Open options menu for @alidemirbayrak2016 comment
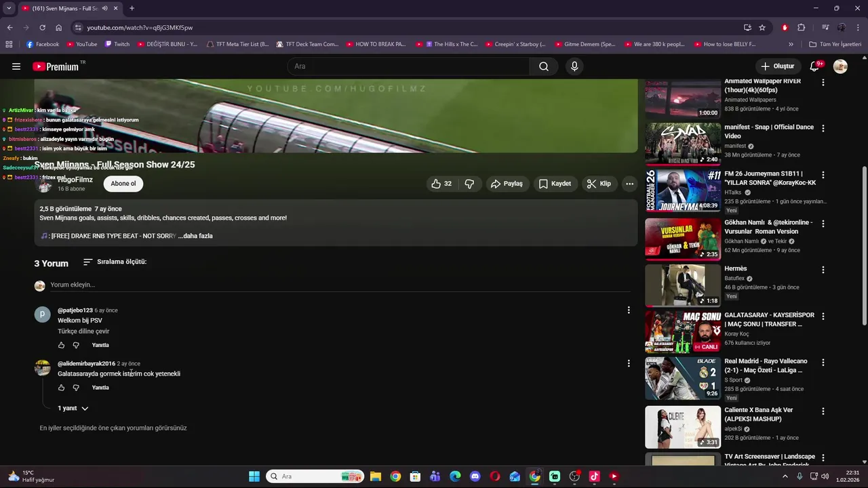The image size is (868, 488). pyautogui.click(x=629, y=363)
